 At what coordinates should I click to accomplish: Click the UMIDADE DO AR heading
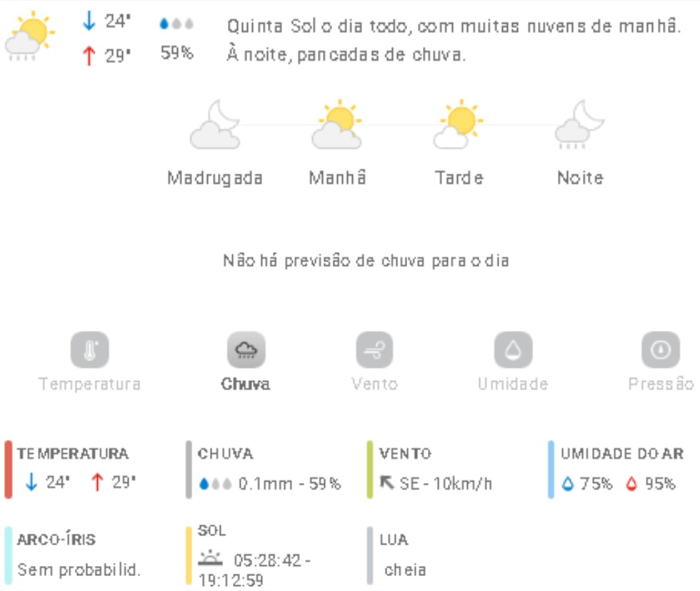point(621,454)
